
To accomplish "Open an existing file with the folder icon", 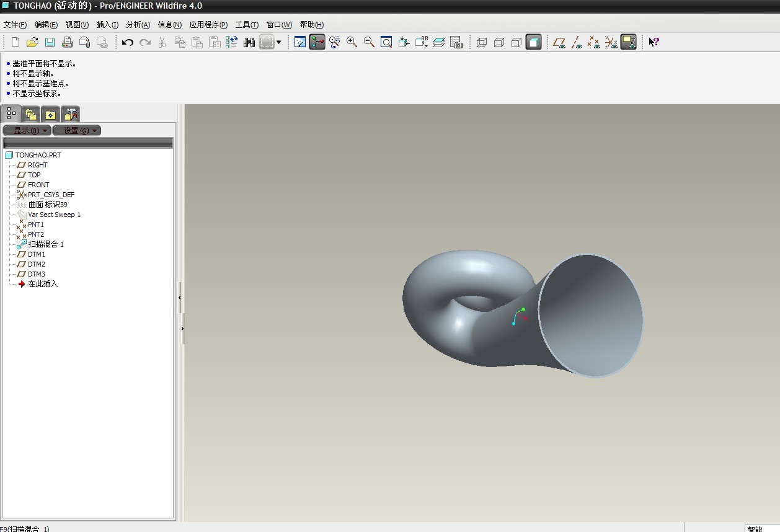I will 33,42.
